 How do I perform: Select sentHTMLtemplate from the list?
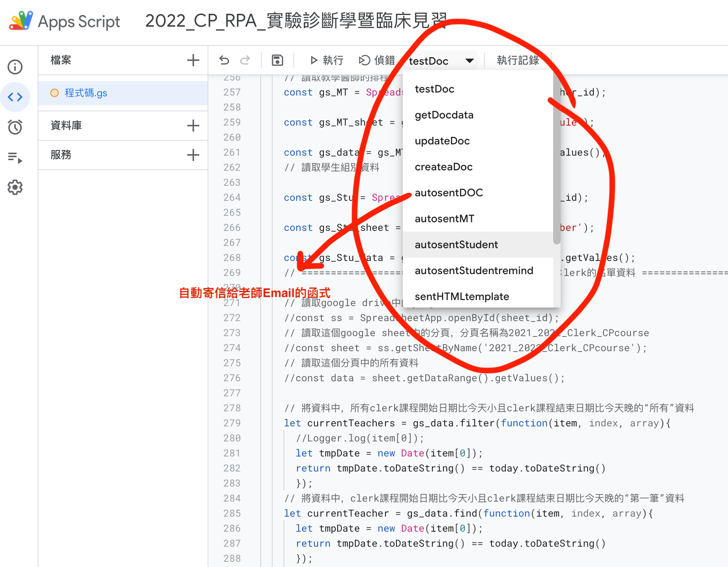(461, 297)
